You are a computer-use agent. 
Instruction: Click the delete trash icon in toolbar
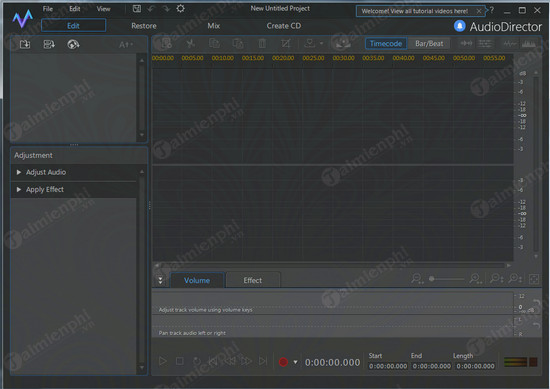pyautogui.click(x=262, y=43)
